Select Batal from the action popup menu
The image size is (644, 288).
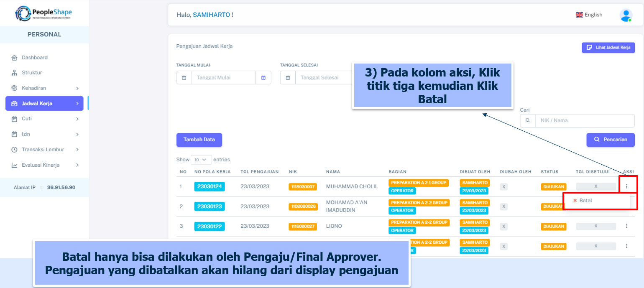click(x=585, y=201)
